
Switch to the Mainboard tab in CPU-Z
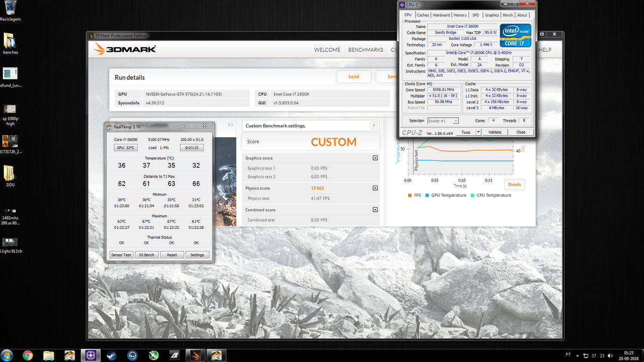(x=441, y=15)
